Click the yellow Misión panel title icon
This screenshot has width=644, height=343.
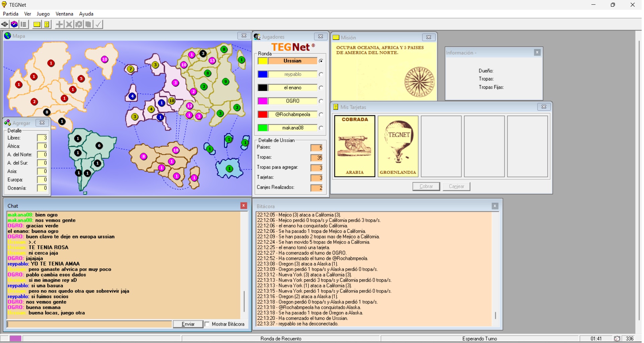pyautogui.click(x=336, y=38)
